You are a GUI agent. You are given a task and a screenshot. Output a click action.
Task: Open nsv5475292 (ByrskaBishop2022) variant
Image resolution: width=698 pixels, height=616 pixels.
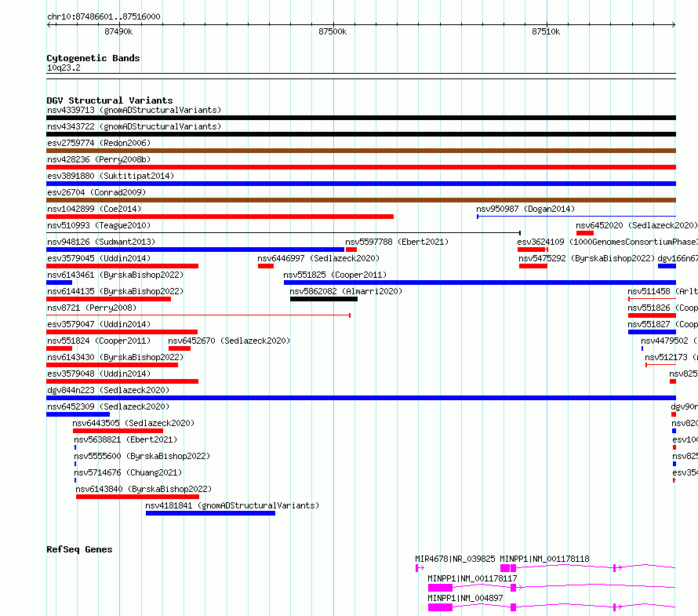point(587,258)
